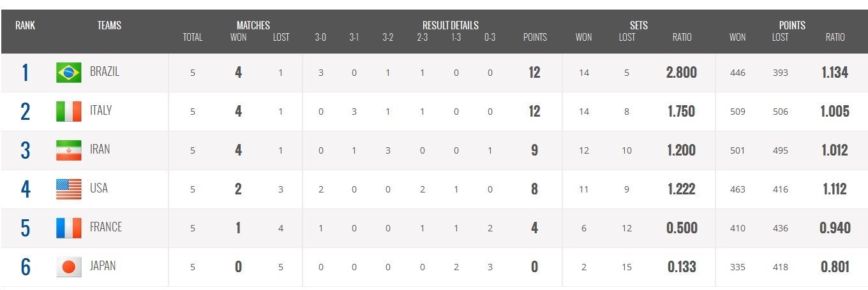The image size is (868, 290).
Task: Click the France flag icon
Action: 68,228
